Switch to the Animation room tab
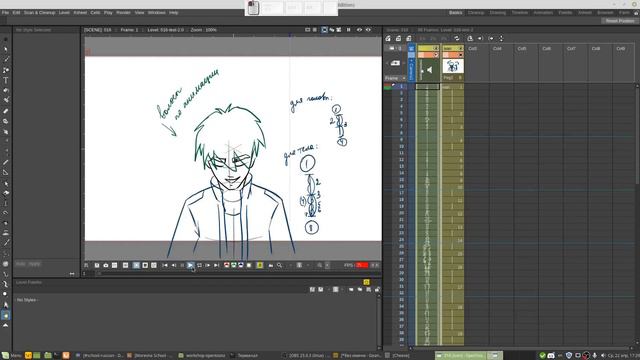 (x=543, y=13)
